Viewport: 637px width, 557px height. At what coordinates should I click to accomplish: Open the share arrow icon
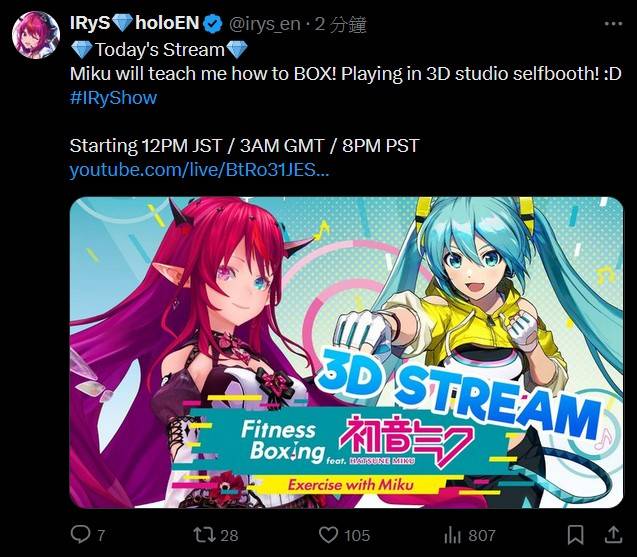click(x=613, y=534)
